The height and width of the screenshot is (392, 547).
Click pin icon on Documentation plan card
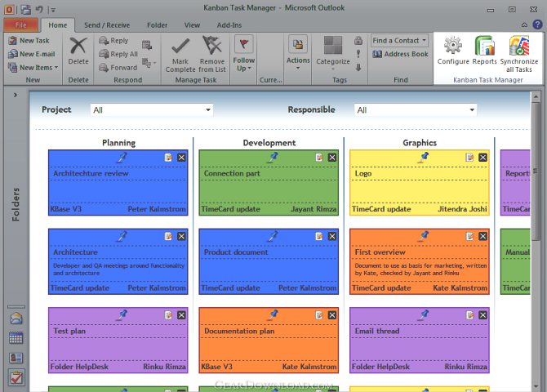pos(273,315)
